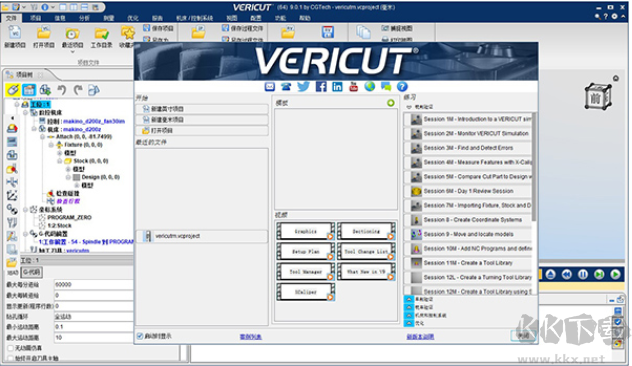Open the Facebook icon in welcome dialog
632x366 pixels.
click(321, 86)
